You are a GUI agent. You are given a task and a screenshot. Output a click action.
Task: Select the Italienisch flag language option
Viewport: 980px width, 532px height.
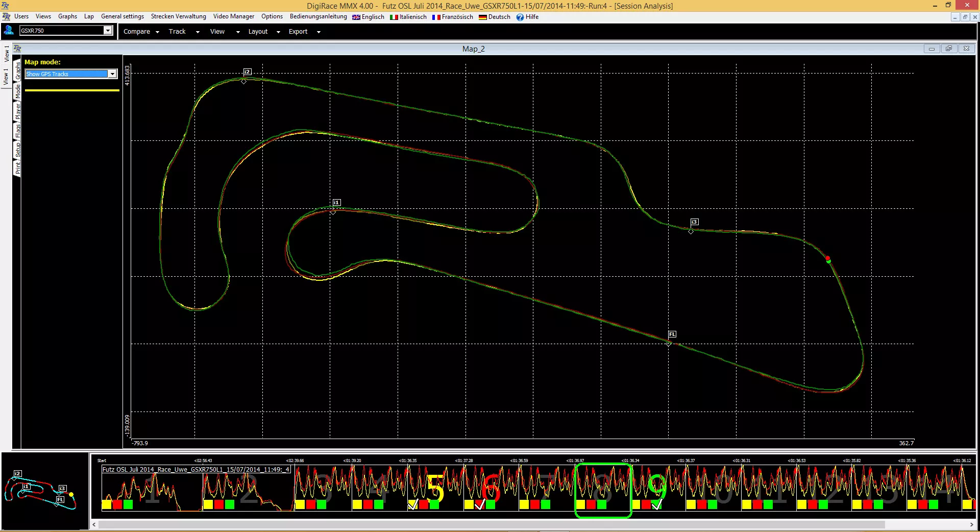394,17
